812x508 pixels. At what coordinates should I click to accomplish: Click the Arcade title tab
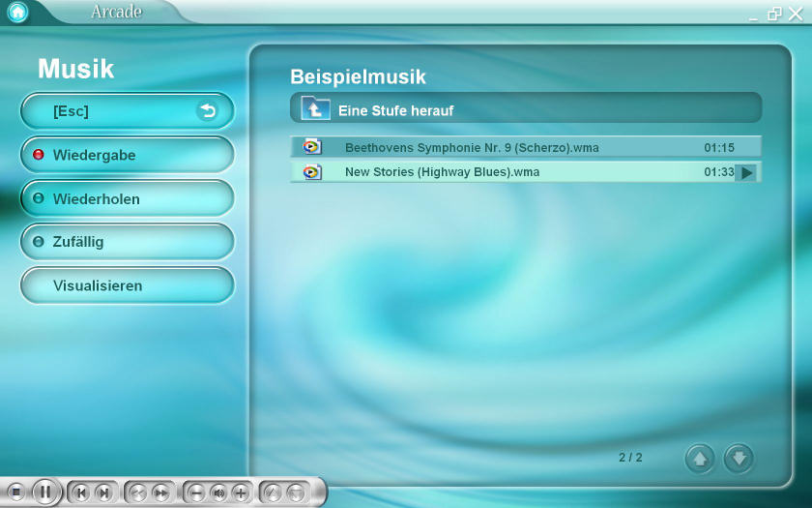(117, 12)
